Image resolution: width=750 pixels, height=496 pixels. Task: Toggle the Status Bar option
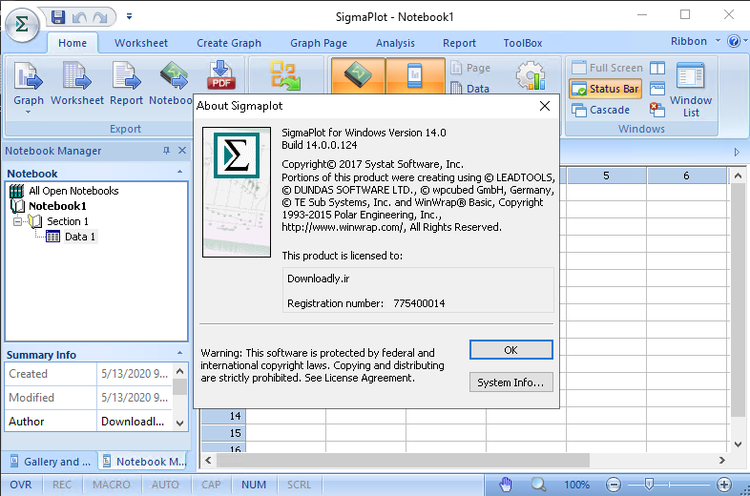click(x=606, y=89)
